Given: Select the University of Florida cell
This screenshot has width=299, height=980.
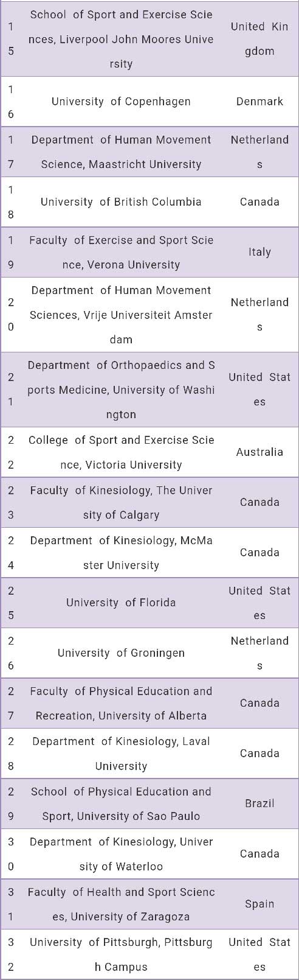Looking at the screenshot, I should (x=121, y=603).
